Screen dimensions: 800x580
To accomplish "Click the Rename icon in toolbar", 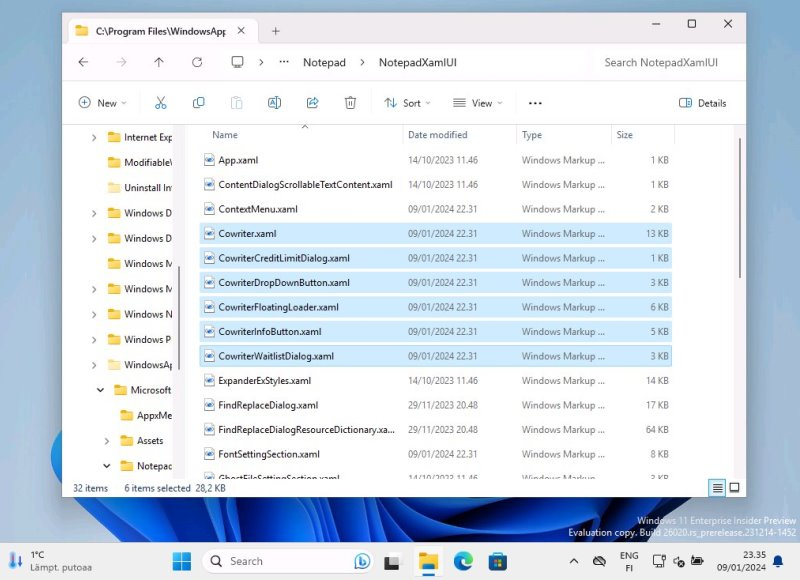I will pyautogui.click(x=274, y=103).
